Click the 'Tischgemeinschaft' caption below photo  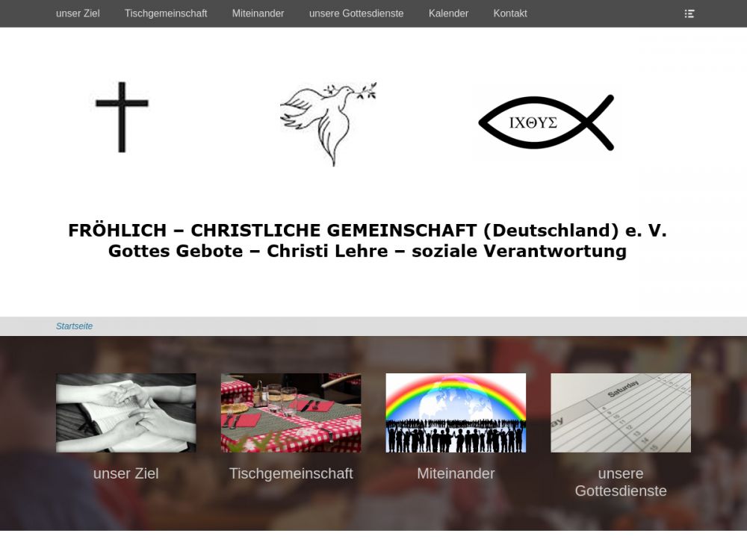(x=291, y=473)
